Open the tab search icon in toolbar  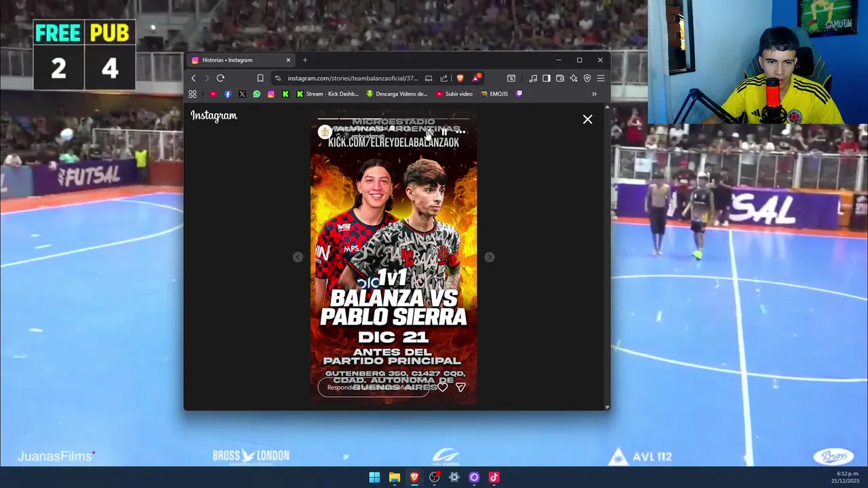pyautogui.click(x=511, y=79)
